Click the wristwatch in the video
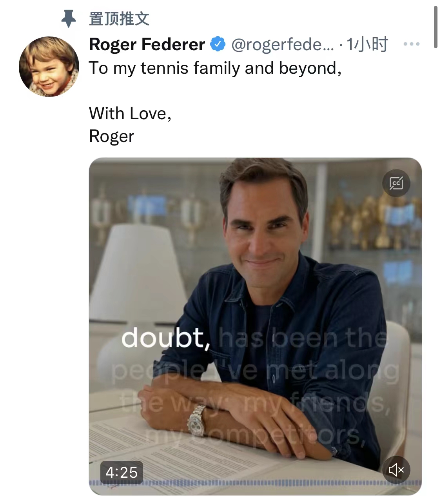 tap(196, 422)
